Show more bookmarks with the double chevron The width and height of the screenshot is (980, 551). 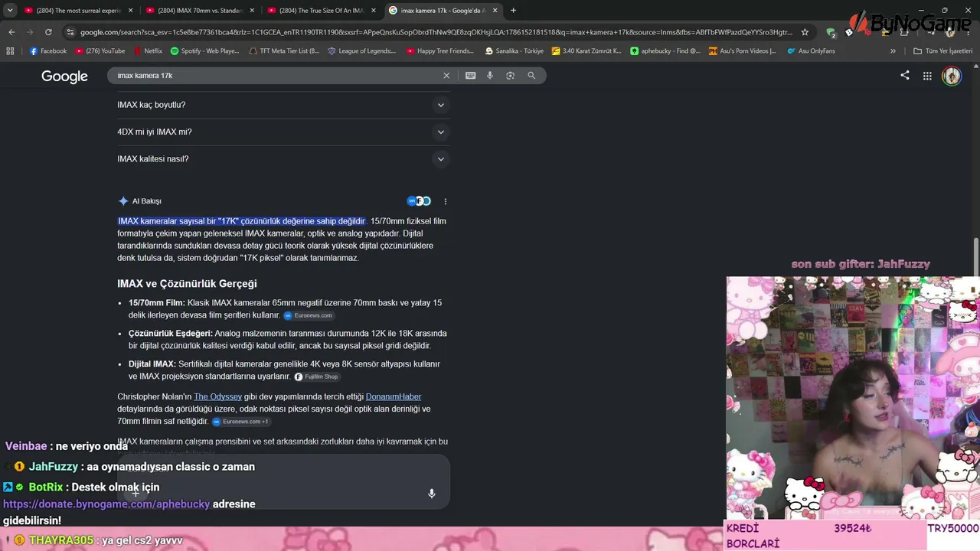[893, 51]
